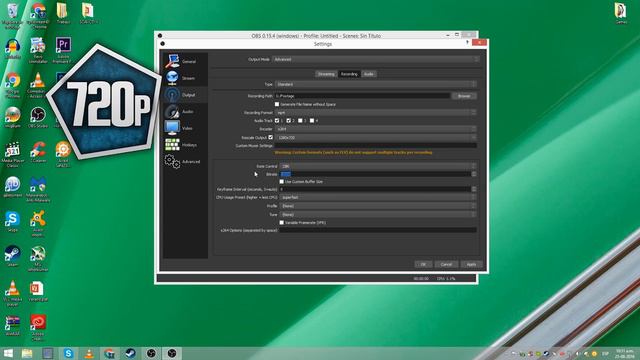Image resolution: width=640 pixels, height=360 pixels.
Task: Open the 1280x720 rescale resolution dropdown
Action: point(376,138)
